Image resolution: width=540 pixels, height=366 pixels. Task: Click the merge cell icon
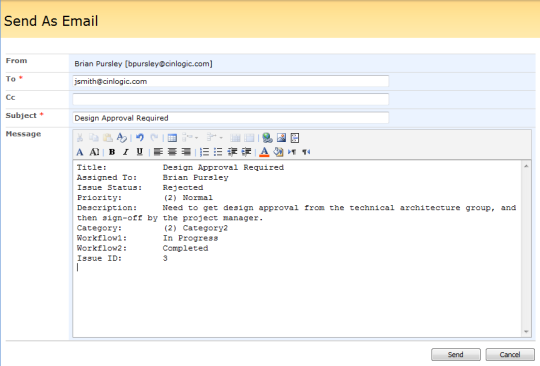[249, 138]
